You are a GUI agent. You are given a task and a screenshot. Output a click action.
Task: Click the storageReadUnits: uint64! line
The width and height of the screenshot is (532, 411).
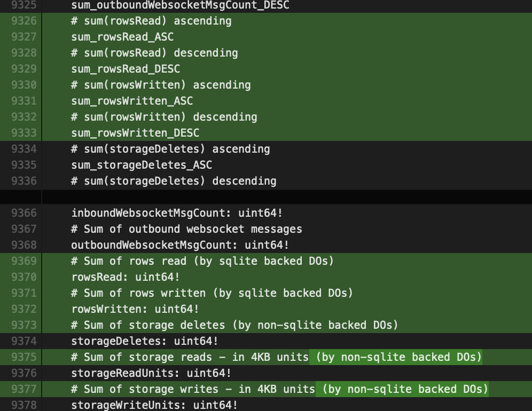[151, 373]
